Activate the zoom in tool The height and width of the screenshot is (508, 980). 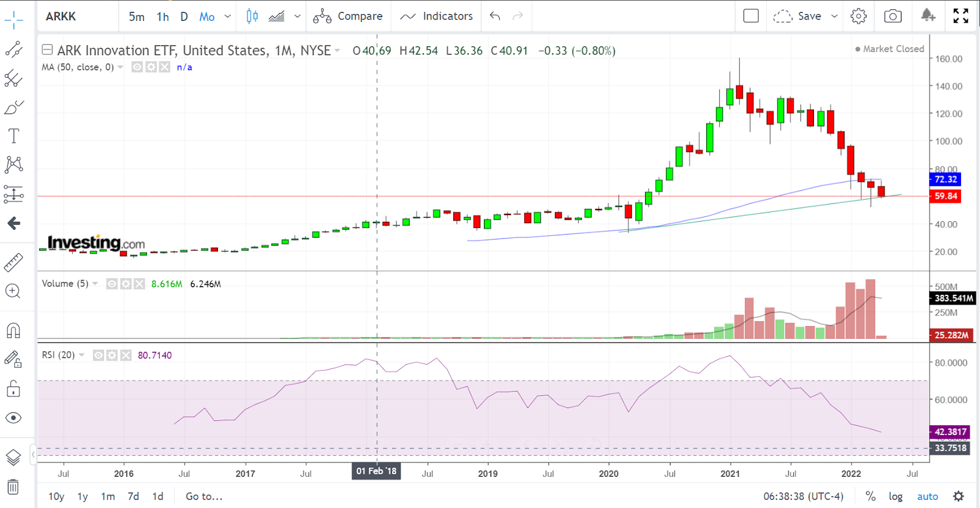point(13,291)
